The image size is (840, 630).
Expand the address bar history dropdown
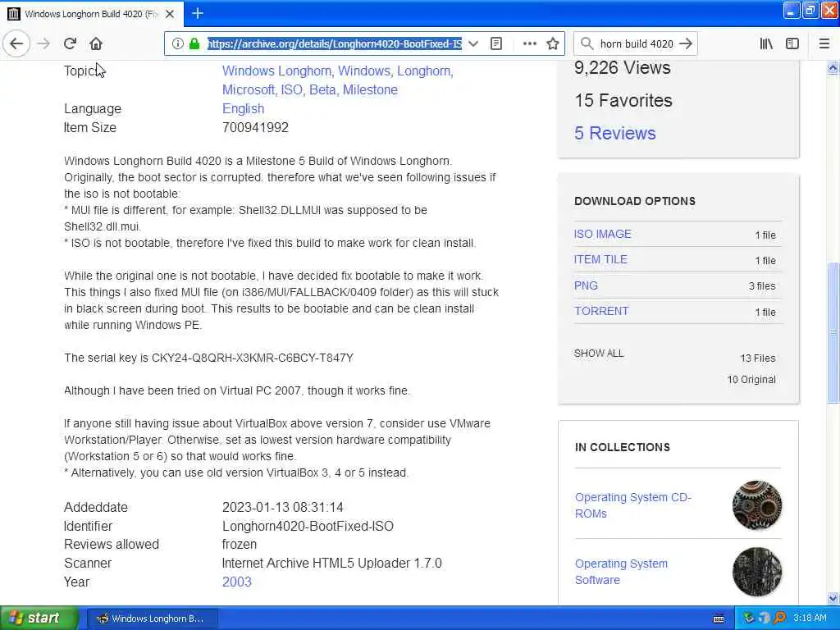coord(473,43)
